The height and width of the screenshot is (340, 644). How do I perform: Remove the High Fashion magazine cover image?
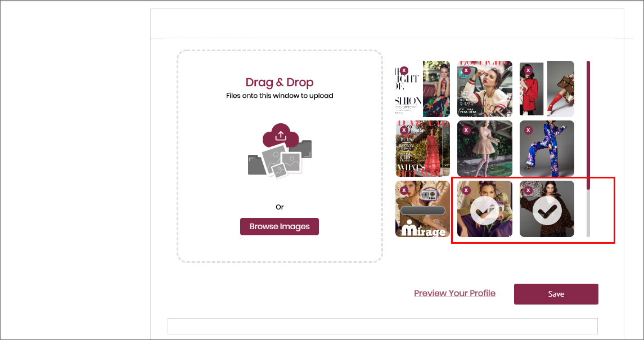404,70
